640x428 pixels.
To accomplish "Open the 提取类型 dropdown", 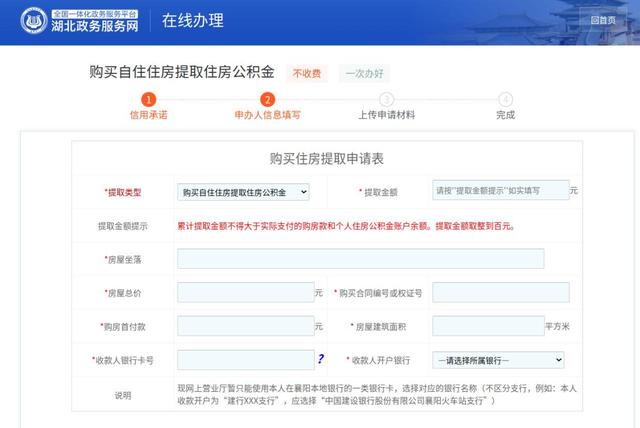I will pyautogui.click(x=243, y=192).
